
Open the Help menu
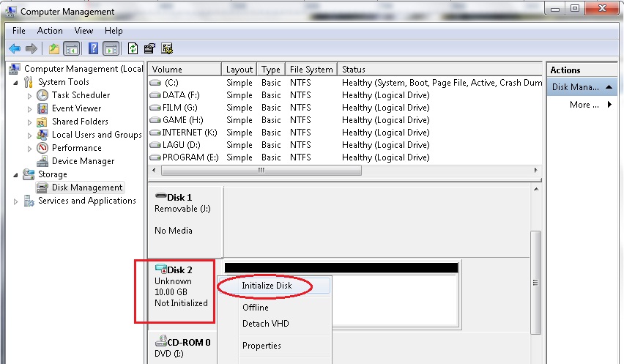tap(114, 31)
